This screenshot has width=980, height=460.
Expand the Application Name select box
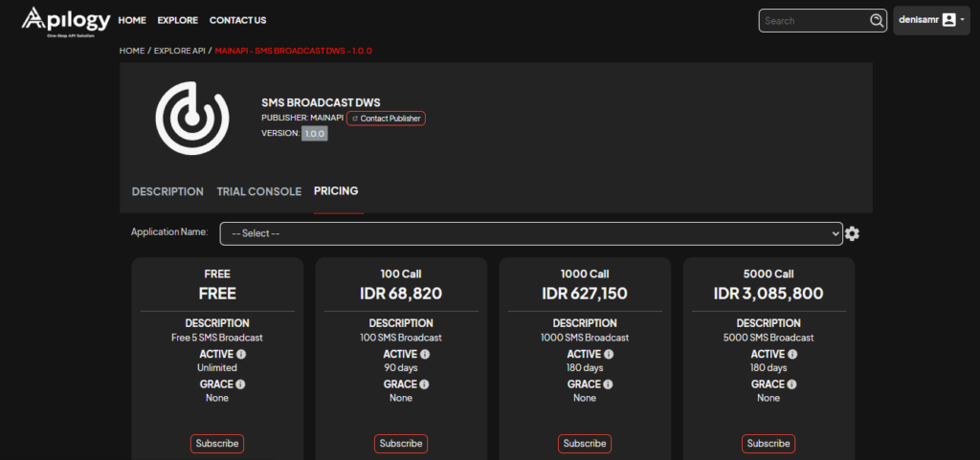point(531,233)
